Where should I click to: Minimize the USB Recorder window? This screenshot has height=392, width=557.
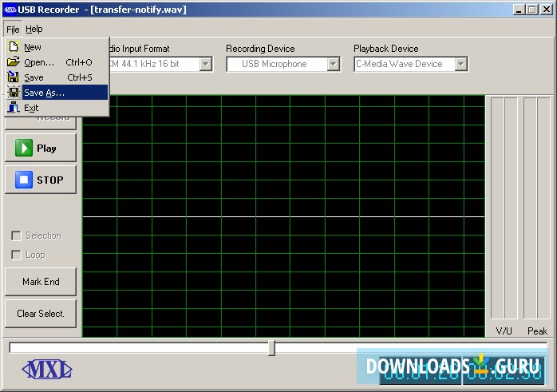[519, 10]
